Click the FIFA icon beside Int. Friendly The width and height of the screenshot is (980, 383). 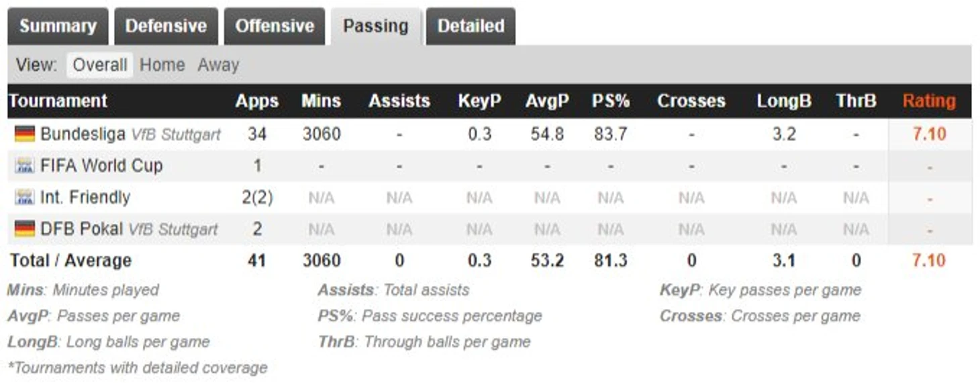point(24,198)
